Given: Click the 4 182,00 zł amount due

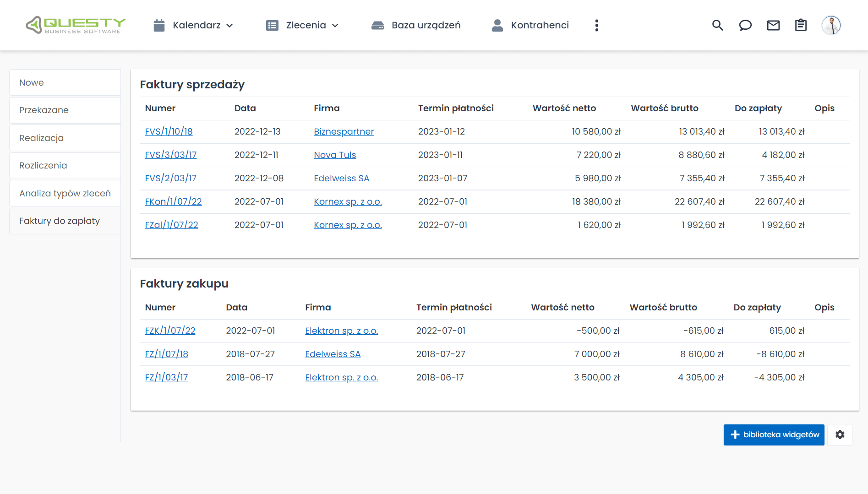Looking at the screenshot, I should tap(783, 155).
